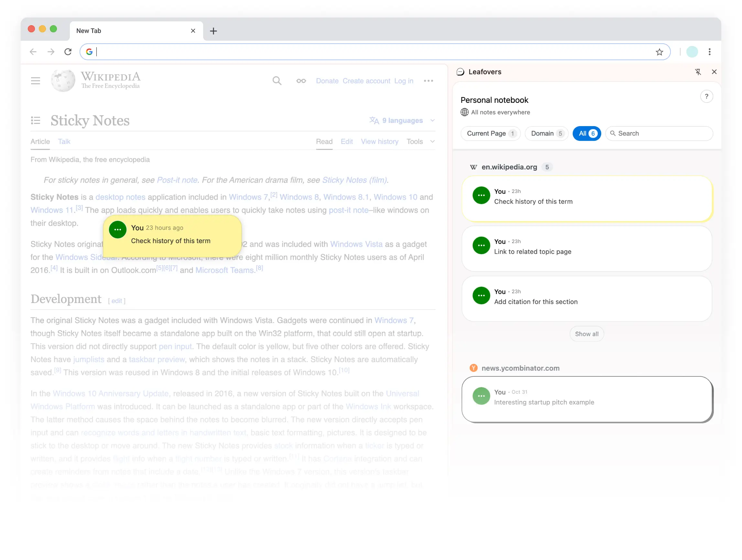Click the Leafovers chat bubble logo
Viewport: 742px width, 560px height.
tap(460, 72)
